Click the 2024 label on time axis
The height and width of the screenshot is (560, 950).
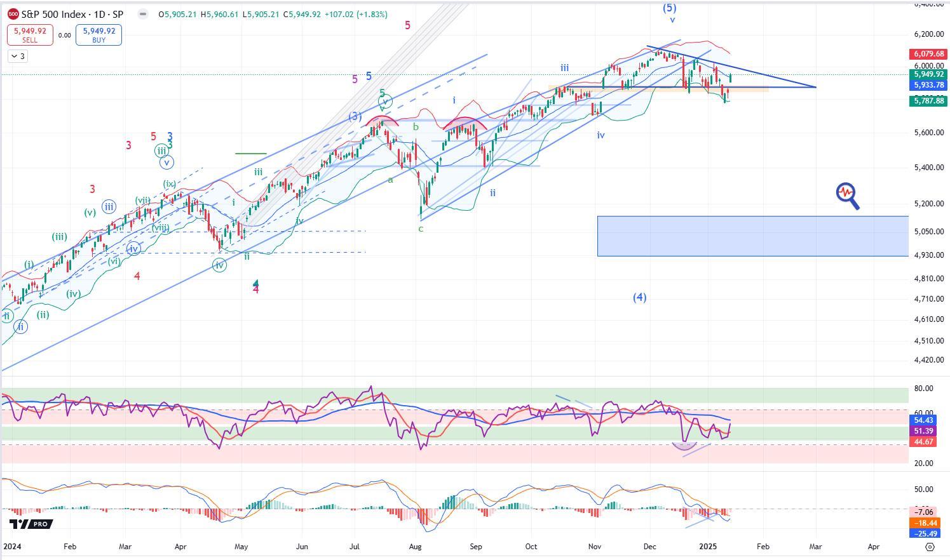click(12, 546)
